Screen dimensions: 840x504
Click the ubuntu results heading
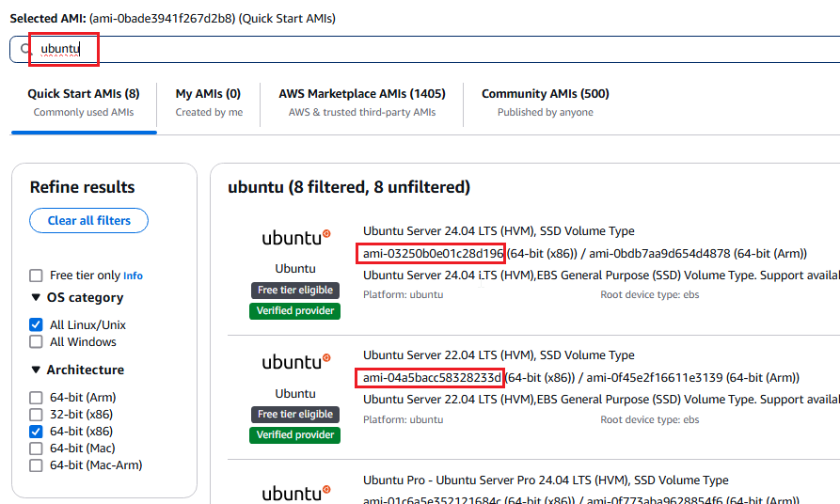coord(349,187)
